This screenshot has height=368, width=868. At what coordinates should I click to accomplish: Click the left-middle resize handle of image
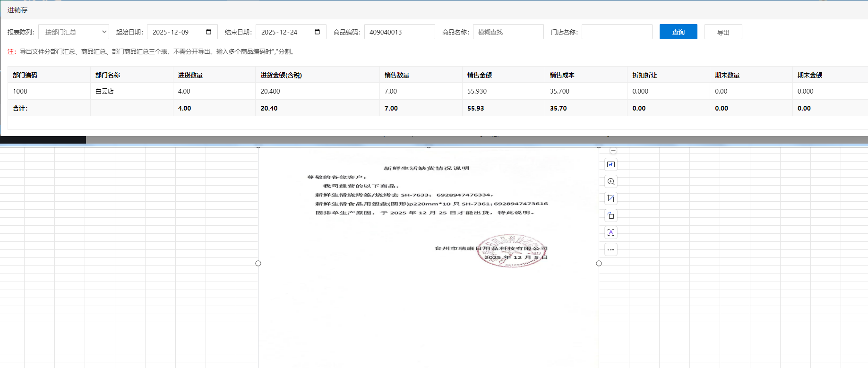[x=258, y=263]
